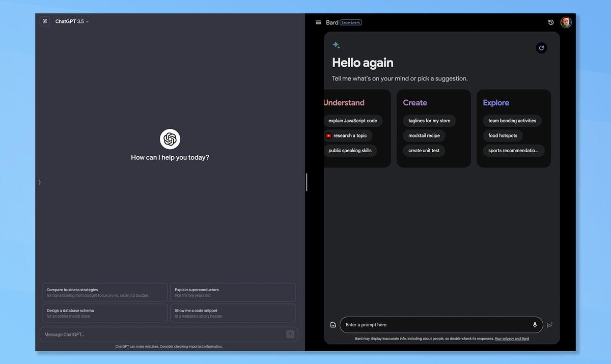Click the profile avatar in Bard's top bar

click(x=566, y=22)
